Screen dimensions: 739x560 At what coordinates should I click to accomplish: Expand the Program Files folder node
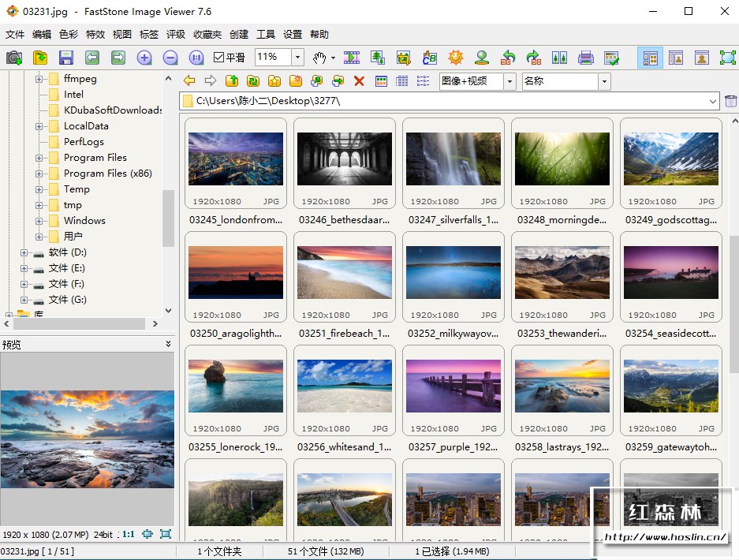(x=39, y=158)
